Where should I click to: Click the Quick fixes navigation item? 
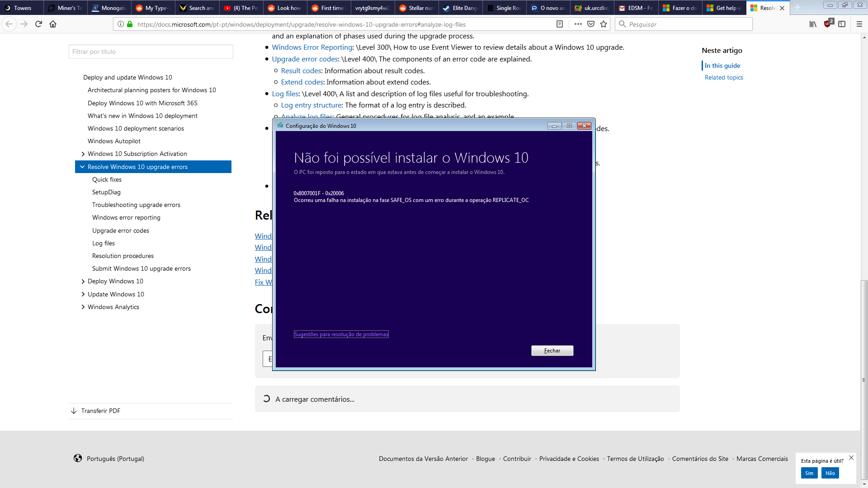pyautogui.click(x=107, y=179)
